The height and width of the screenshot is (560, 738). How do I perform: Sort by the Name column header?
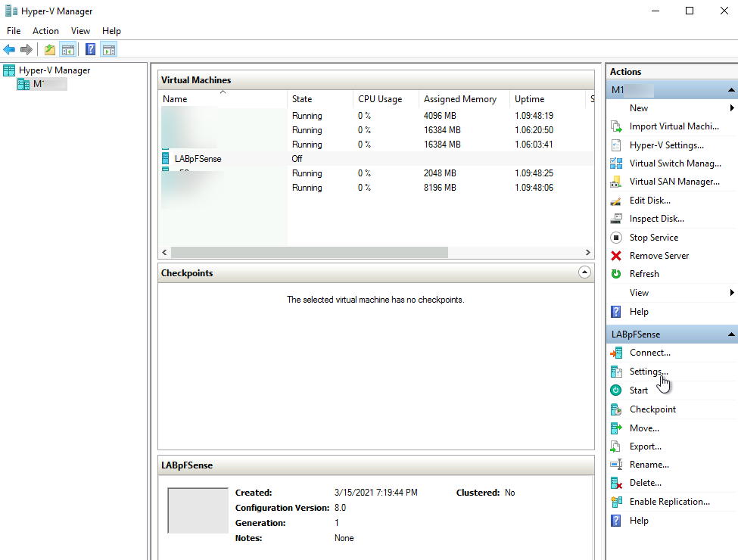coord(223,99)
